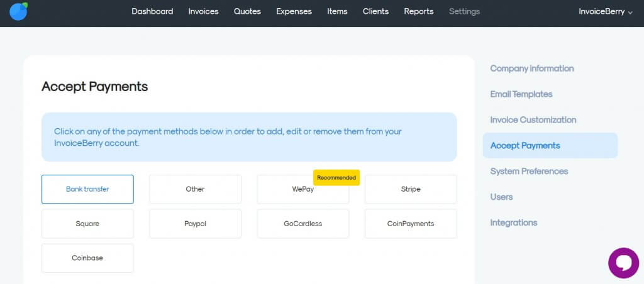
Task: Open the purple chat support bubble
Action: [623, 263]
